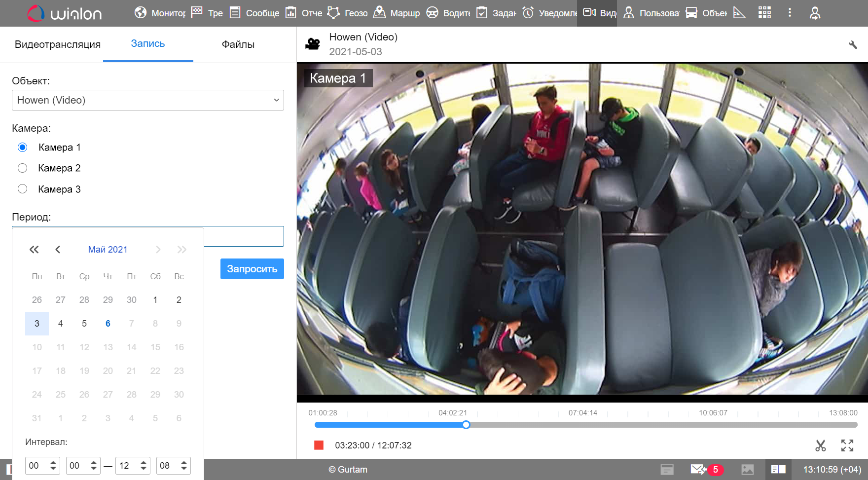The image size is (868, 480).
Task: Click the video timeline slider handle
Action: tap(466, 425)
